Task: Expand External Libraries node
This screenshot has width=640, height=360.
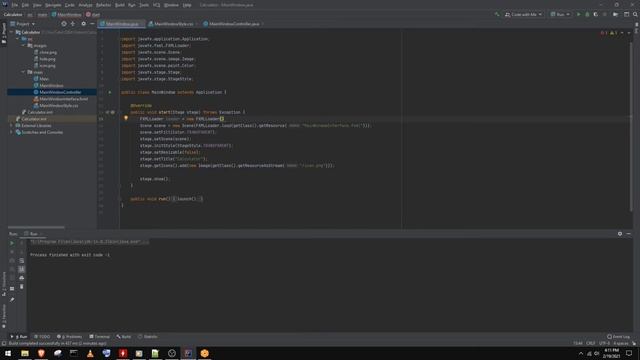Action: (x=11, y=126)
